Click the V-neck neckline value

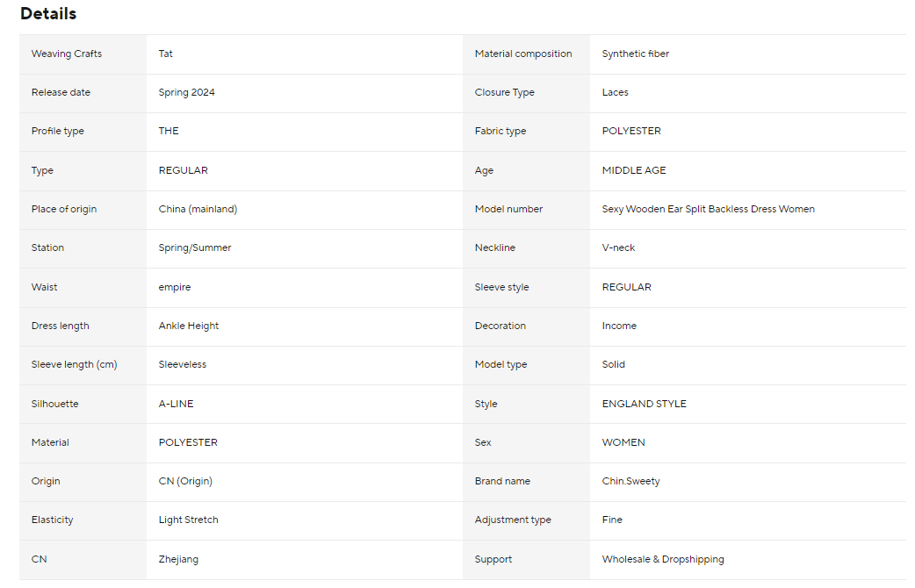pos(619,248)
